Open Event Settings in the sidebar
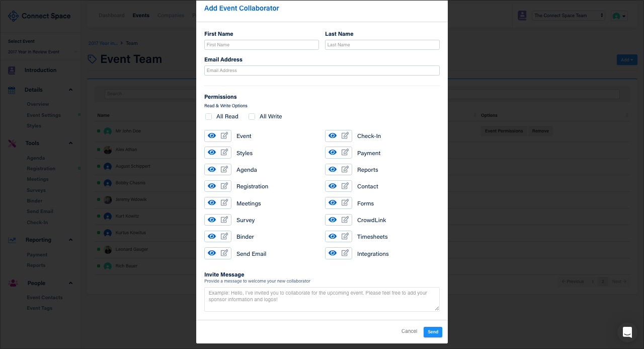 44,115
